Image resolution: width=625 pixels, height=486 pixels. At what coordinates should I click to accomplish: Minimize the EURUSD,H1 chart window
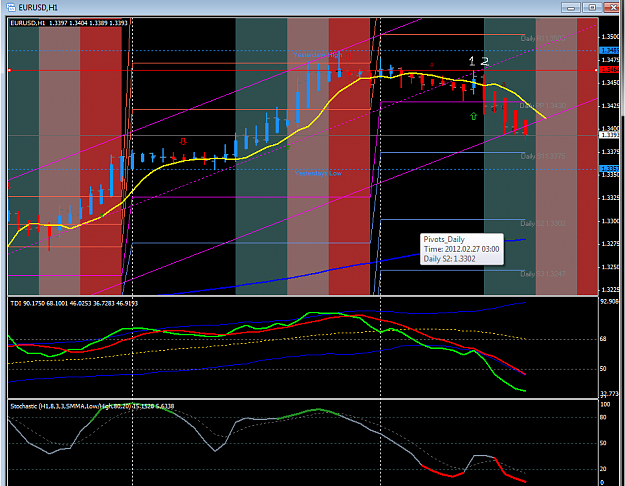tap(571, 8)
